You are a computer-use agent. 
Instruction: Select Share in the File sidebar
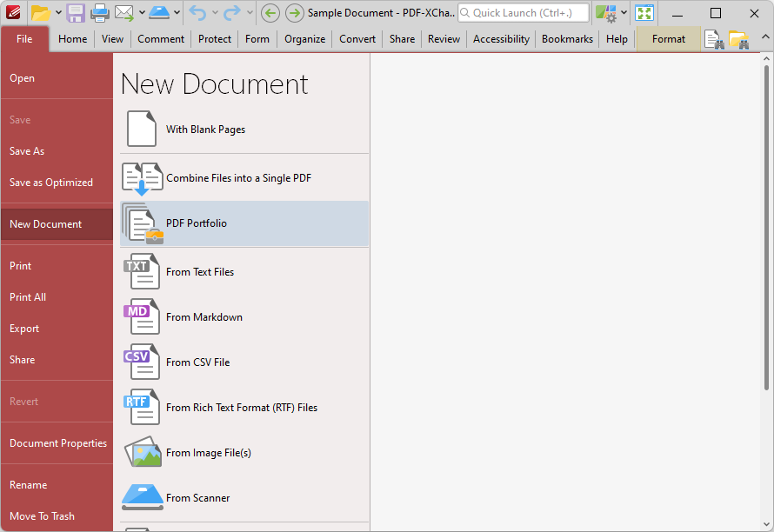[x=57, y=360]
